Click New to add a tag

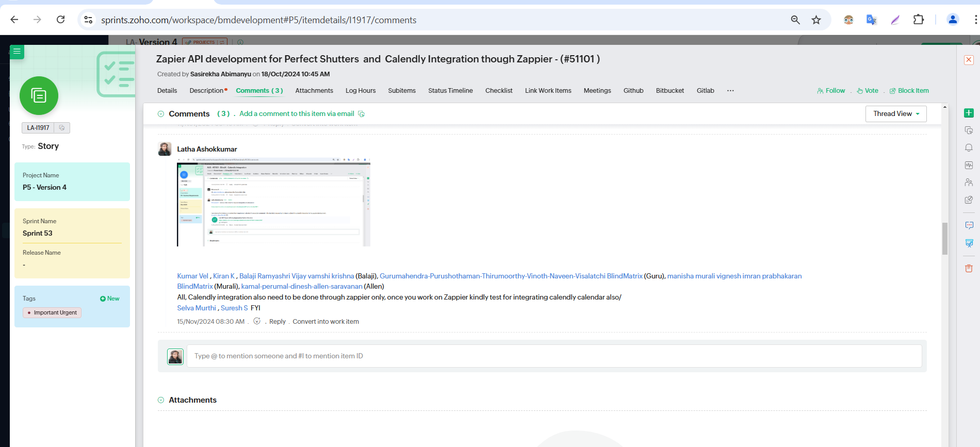110,299
